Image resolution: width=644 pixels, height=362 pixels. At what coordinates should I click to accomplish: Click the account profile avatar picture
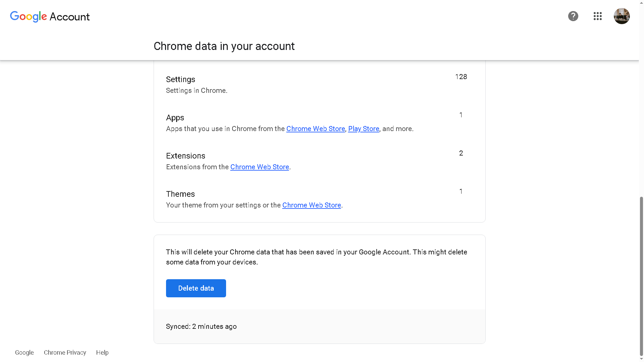(622, 16)
